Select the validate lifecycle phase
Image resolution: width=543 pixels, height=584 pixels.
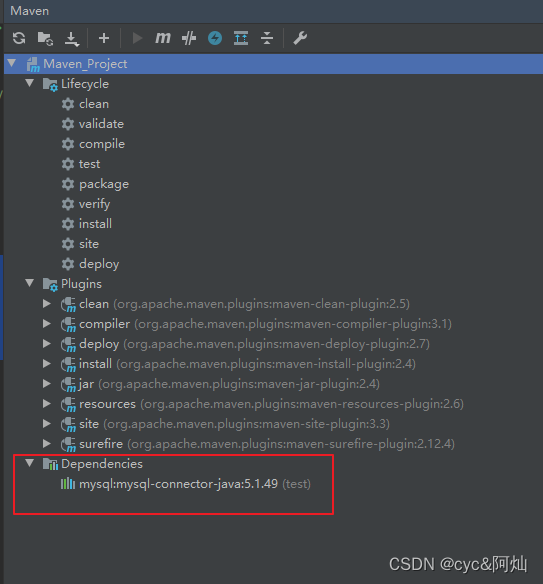click(101, 124)
